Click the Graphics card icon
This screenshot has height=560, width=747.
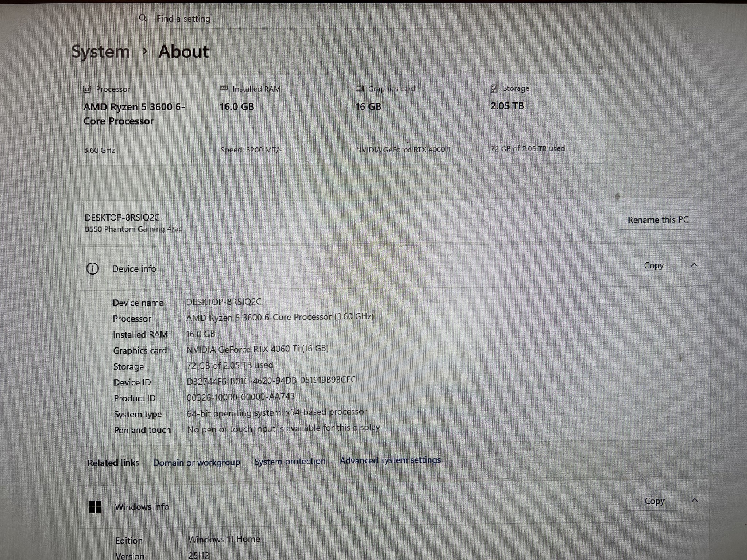(x=360, y=88)
